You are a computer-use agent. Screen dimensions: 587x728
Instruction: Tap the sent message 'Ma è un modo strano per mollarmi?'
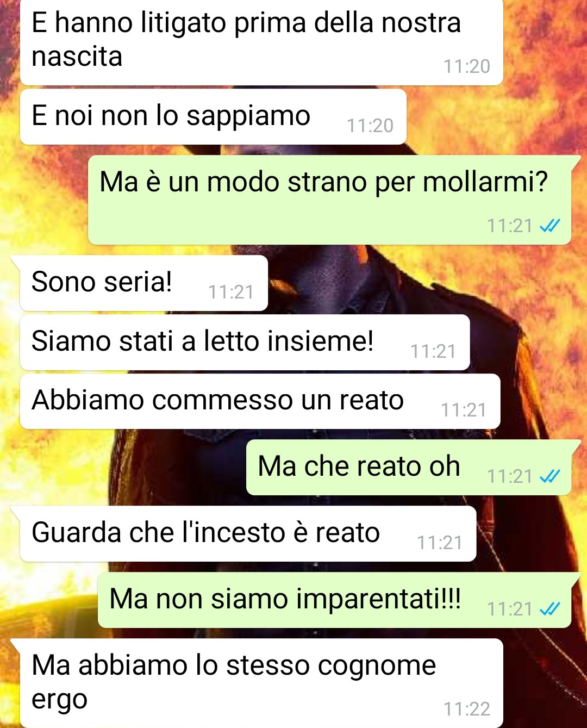(329, 200)
